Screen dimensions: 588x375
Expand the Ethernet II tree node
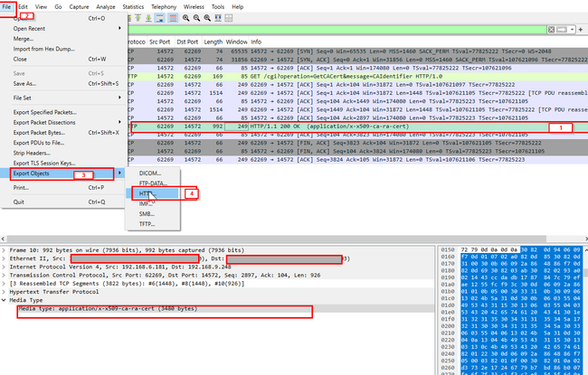coord(4,258)
